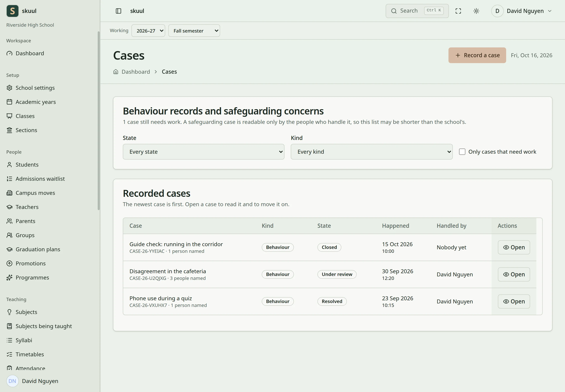Expand the Every kind filter

(x=372, y=152)
